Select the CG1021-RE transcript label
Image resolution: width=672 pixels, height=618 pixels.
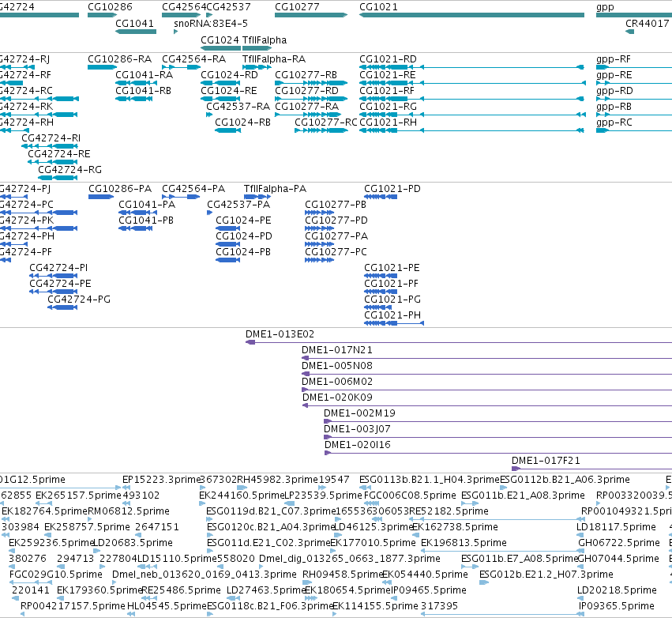(x=388, y=74)
